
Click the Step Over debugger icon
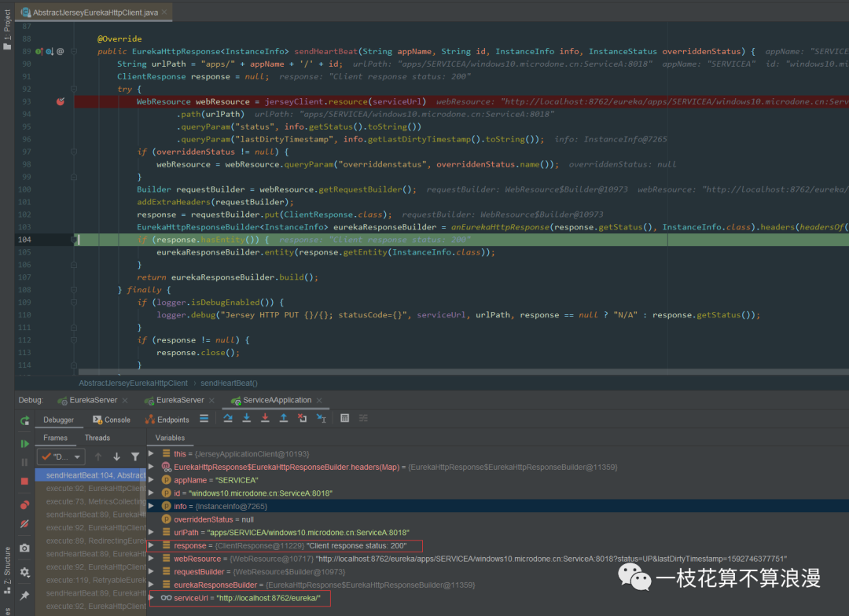click(x=228, y=419)
